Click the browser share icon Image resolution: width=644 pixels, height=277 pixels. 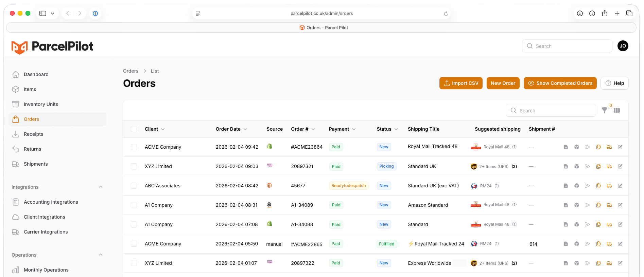tap(605, 13)
